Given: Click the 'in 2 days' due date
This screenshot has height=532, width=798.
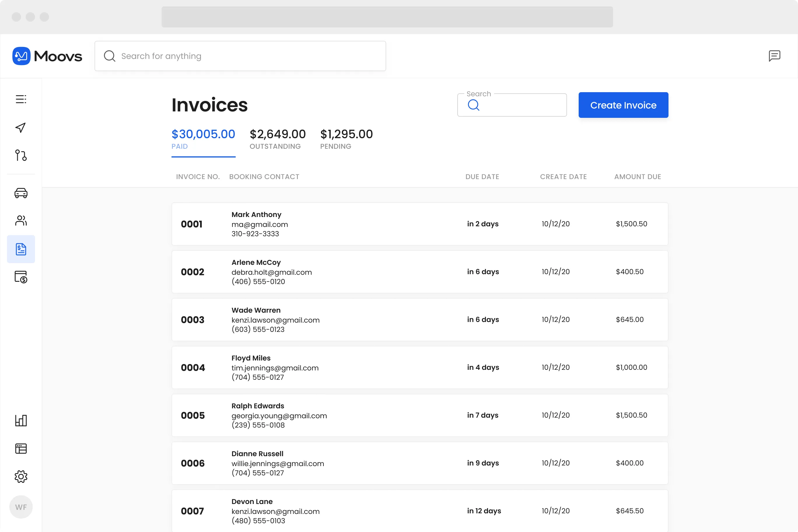Looking at the screenshot, I should coord(483,224).
